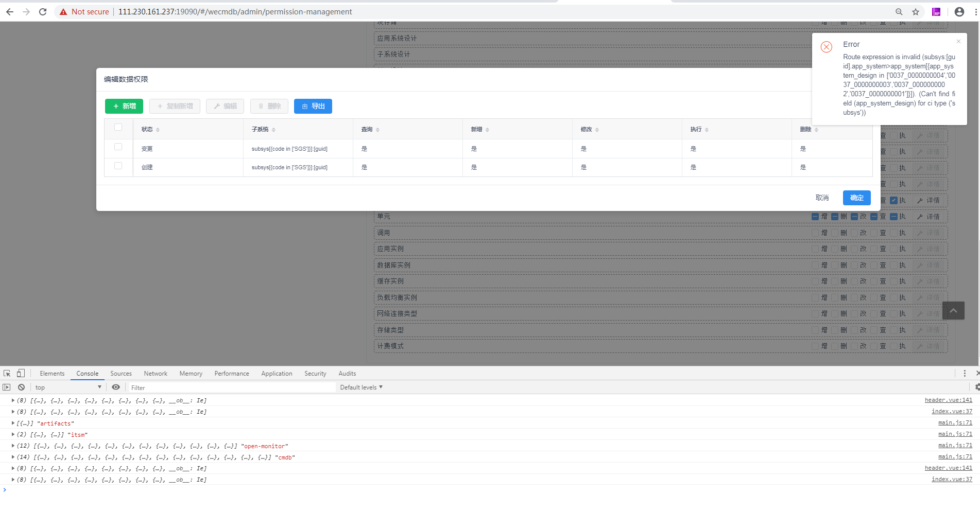Toggle the select-all checkbox in the dialog table
Viewport: 980px width, 513px height.
coord(118,128)
